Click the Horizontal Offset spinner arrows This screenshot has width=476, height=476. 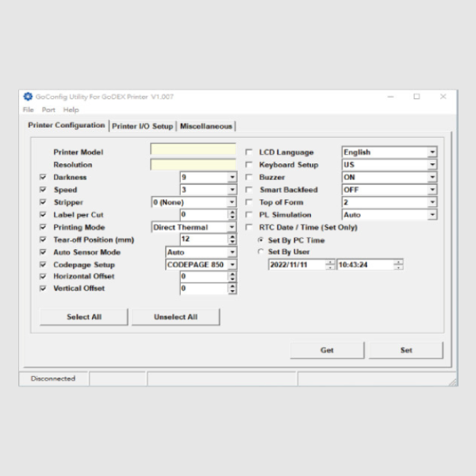pos(232,277)
